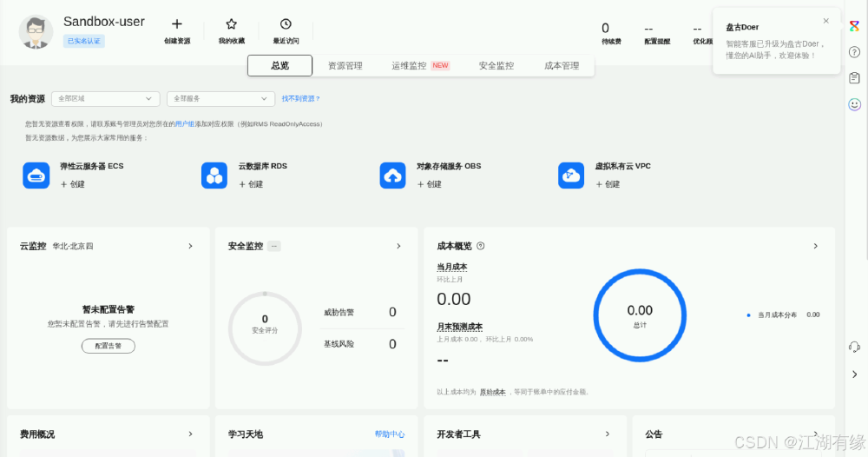
Task: Click the smiley feedback icon in right sidebar
Action: 855,104
